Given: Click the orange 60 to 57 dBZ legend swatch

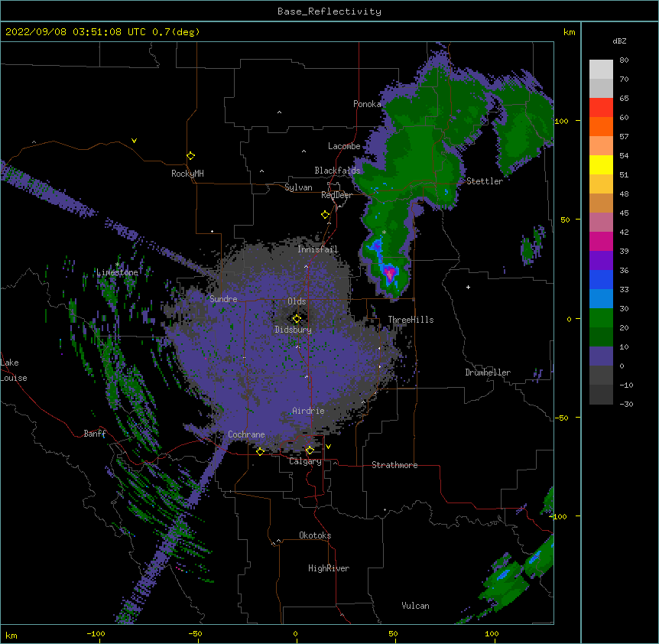Looking at the screenshot, I should pyautogui.click(x=601, y=126).
